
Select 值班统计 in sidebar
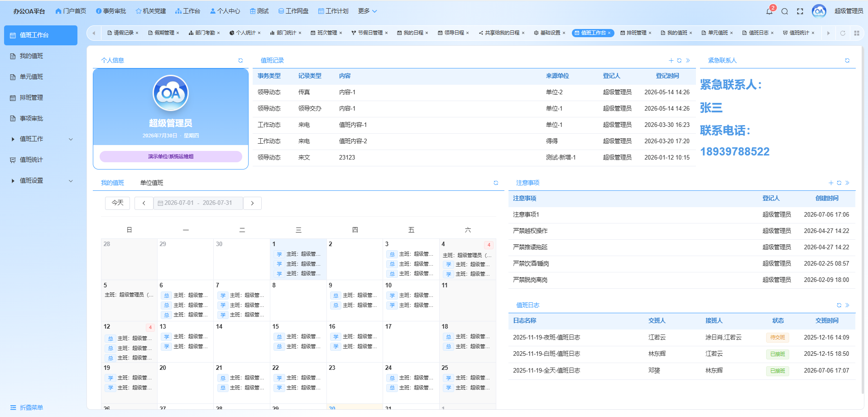click(41, 160)
